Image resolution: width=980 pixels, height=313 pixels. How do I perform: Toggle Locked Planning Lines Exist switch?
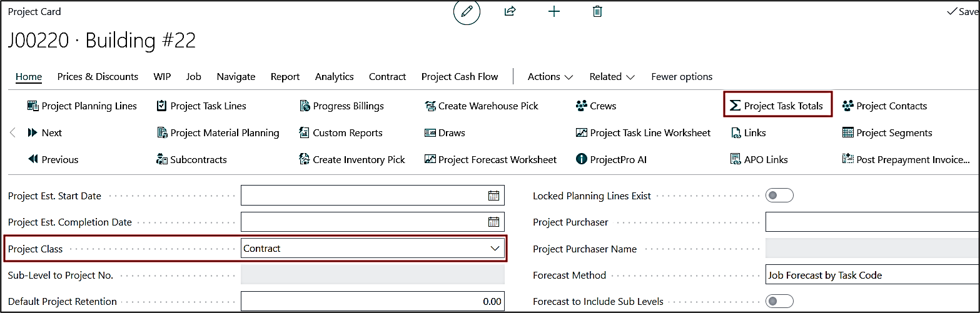coord(779,196)
